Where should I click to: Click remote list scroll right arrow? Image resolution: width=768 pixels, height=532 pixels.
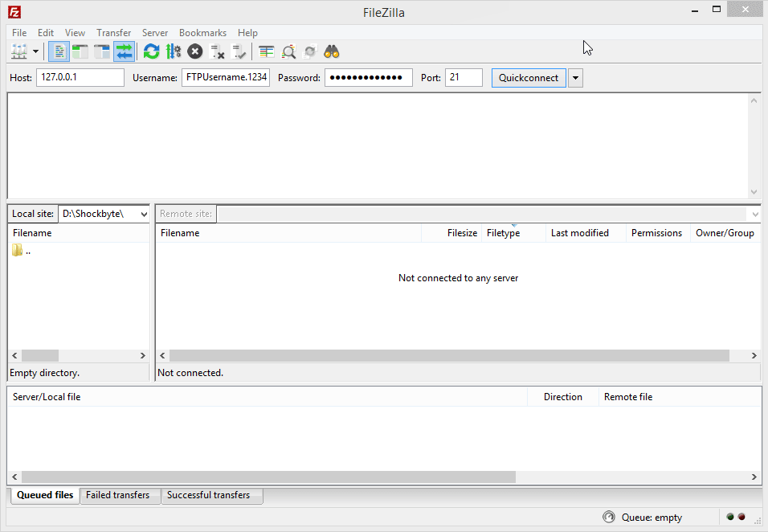(754, 356)
